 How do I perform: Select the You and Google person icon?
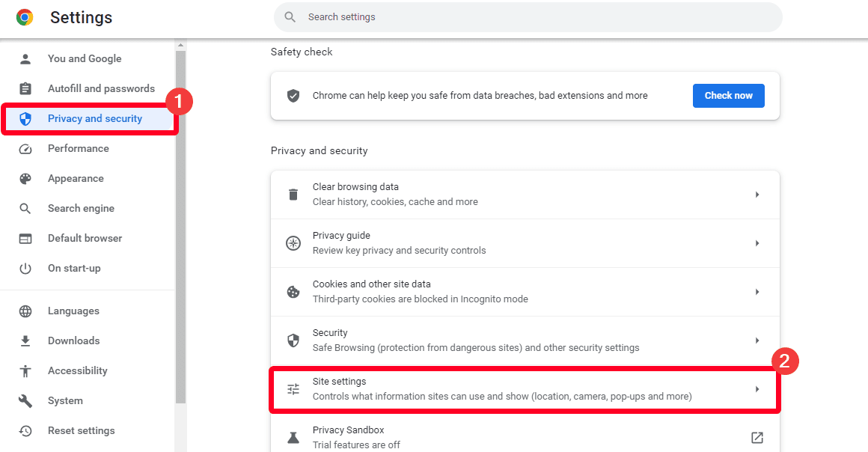(26, 58)
